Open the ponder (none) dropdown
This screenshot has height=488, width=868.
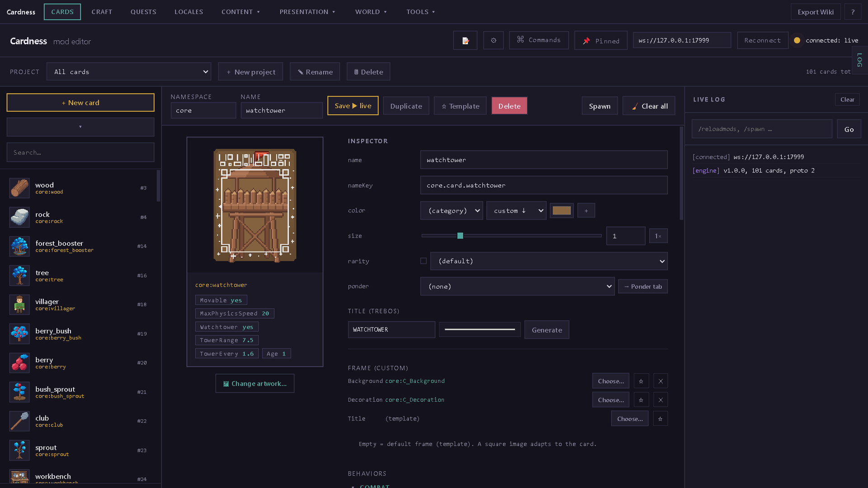tap(517, 286)
